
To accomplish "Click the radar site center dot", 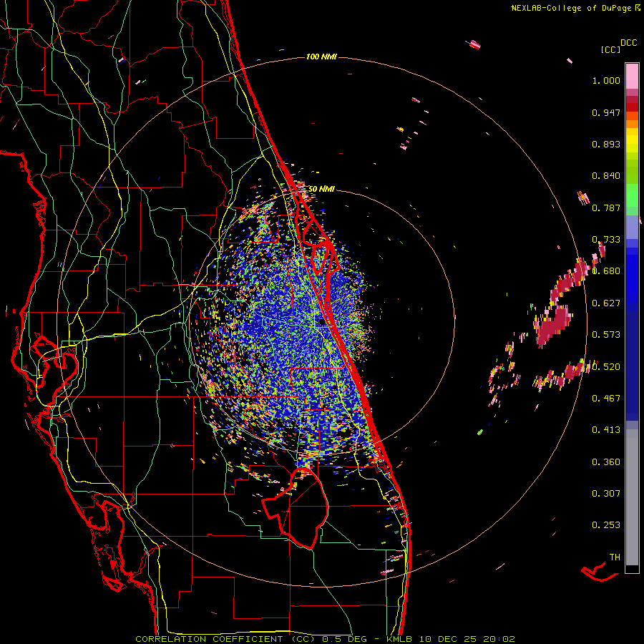I will point(321,323).
